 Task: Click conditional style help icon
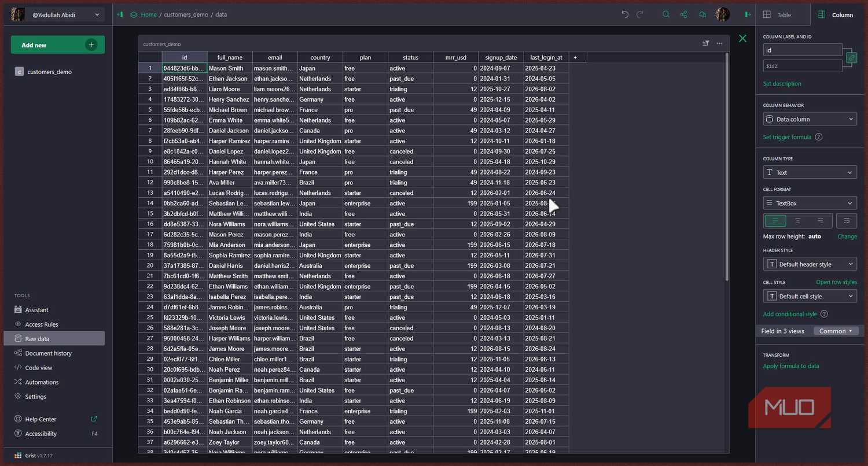(x=824, y=314)
